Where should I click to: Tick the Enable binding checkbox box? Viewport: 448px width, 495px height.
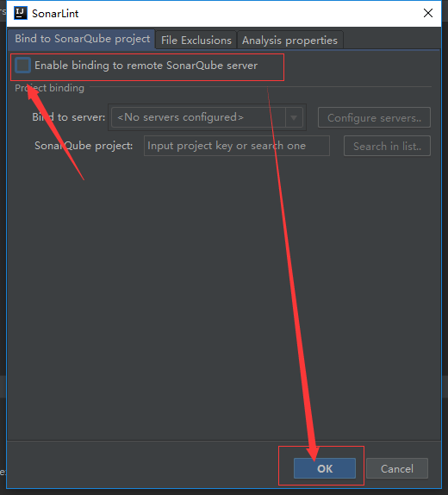22,66
